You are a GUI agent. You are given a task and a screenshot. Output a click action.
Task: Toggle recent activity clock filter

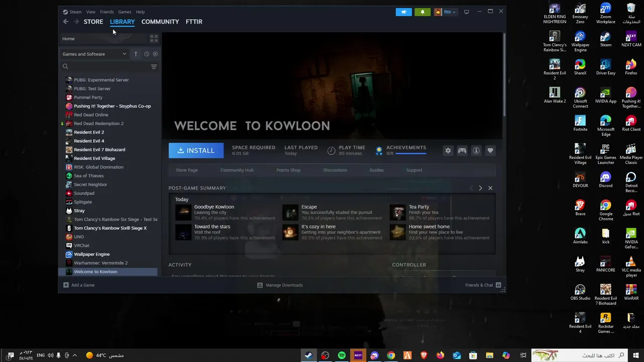[147, 54]
